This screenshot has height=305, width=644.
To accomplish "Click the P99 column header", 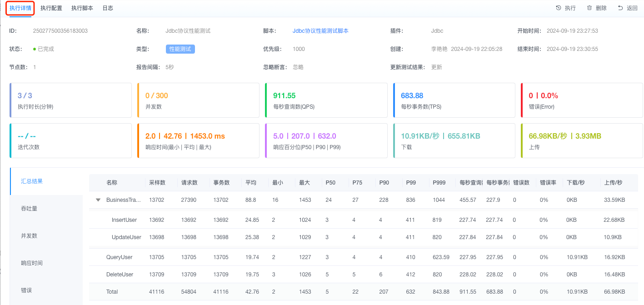I will (x=411, y=182).
